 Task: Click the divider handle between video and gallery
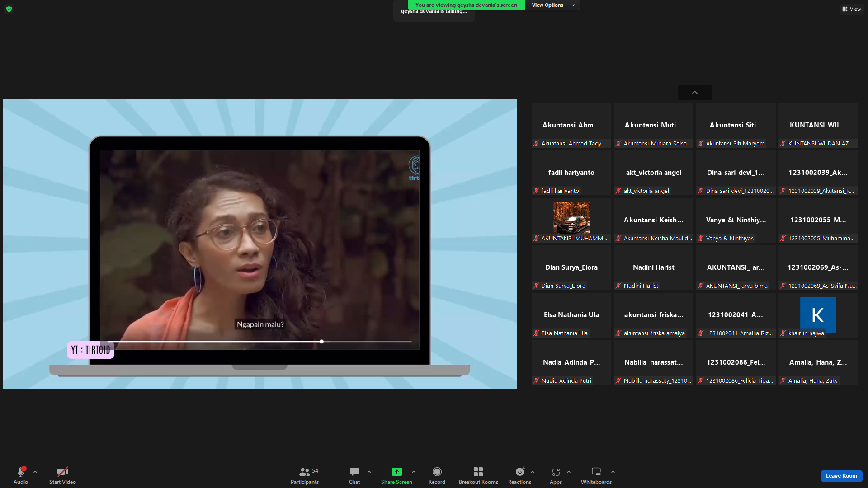tap(519, 244)
